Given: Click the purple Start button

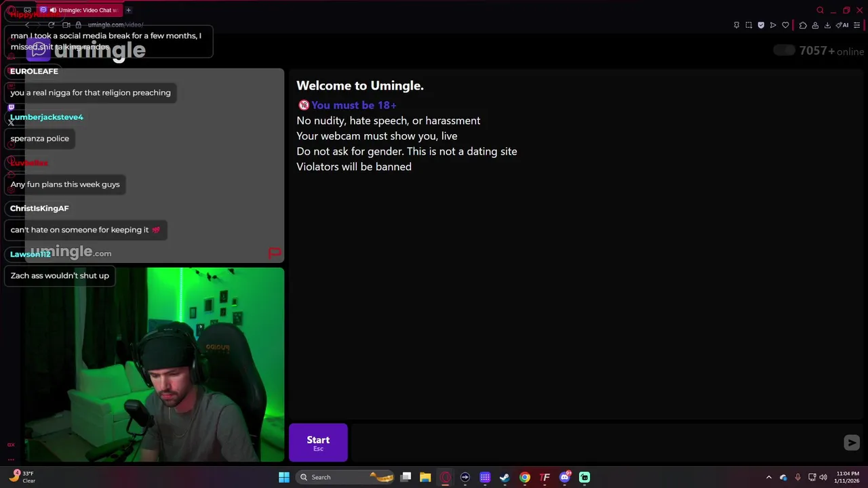Looking at the screenshot, I should tap(318, 443).
